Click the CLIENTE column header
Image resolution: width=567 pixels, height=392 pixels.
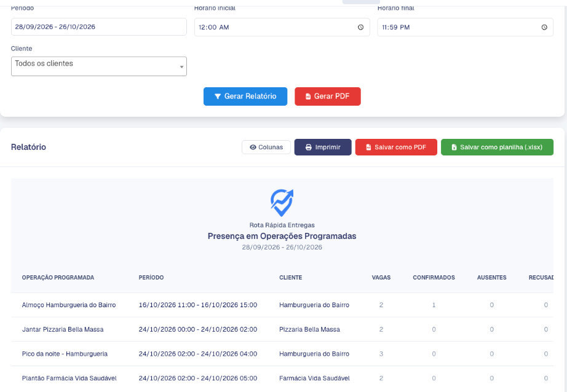(291, 278)
